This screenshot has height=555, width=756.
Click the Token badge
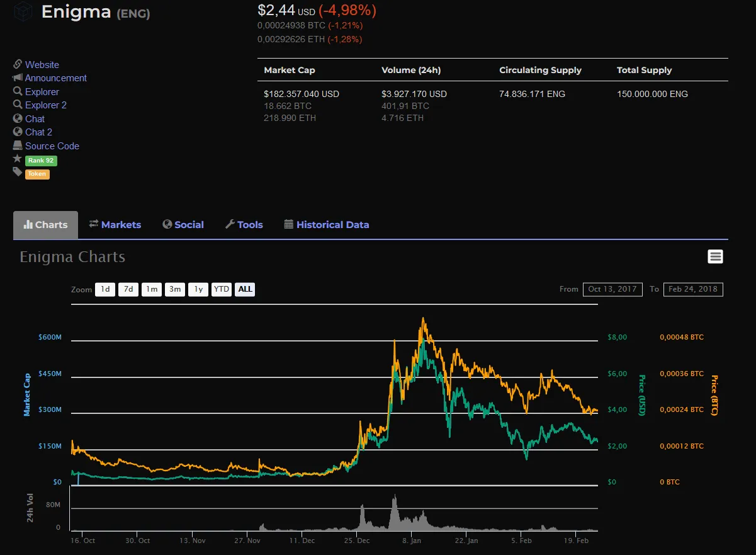(37, 174)
